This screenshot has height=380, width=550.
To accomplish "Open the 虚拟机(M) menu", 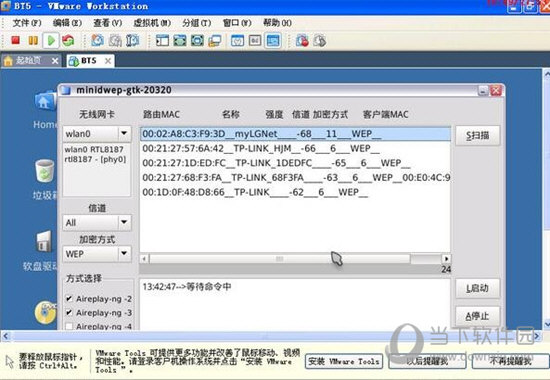I will (x=152, y=23).
